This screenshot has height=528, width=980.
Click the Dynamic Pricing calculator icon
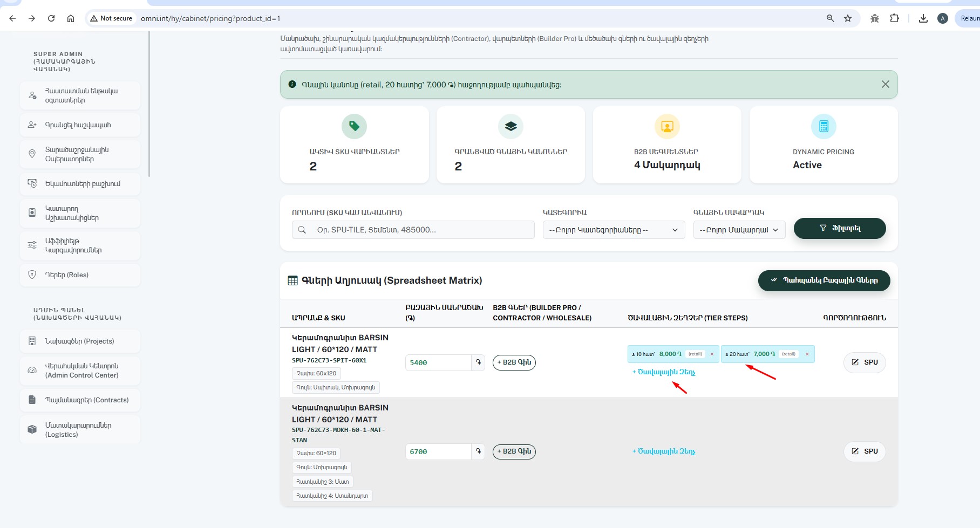point(824,126)
